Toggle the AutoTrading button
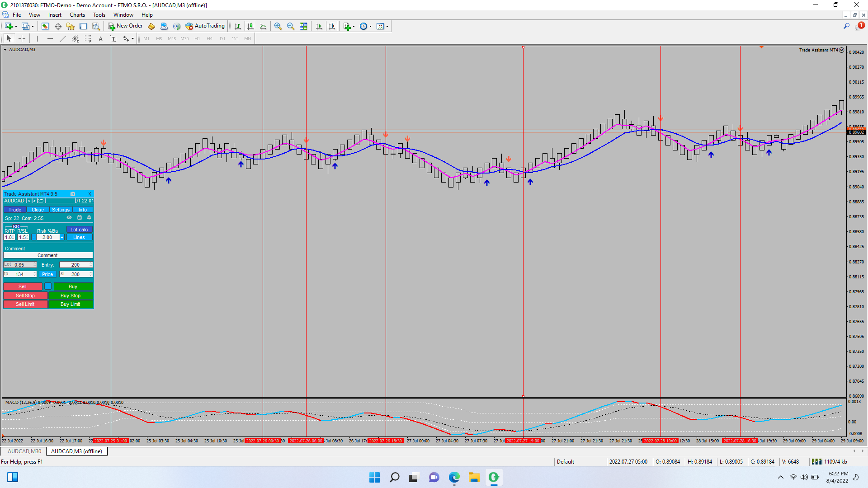868x488 pixels. point(205,26)
